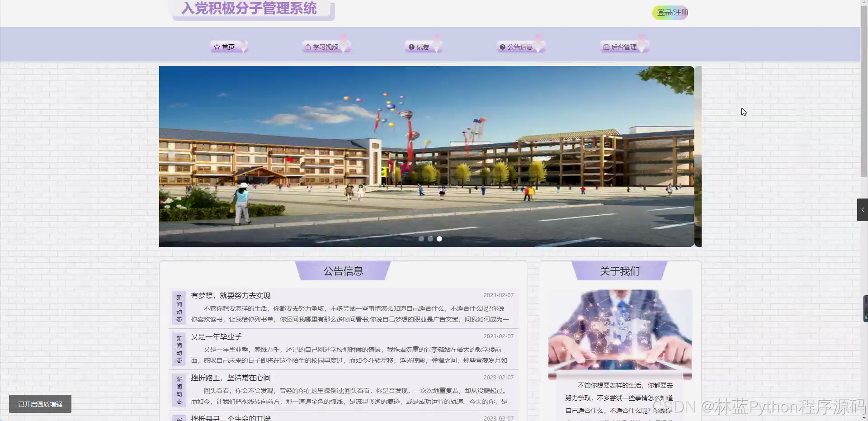Click the bag icon beside 学习视频
868x421 pixels.
pos(308,47)
